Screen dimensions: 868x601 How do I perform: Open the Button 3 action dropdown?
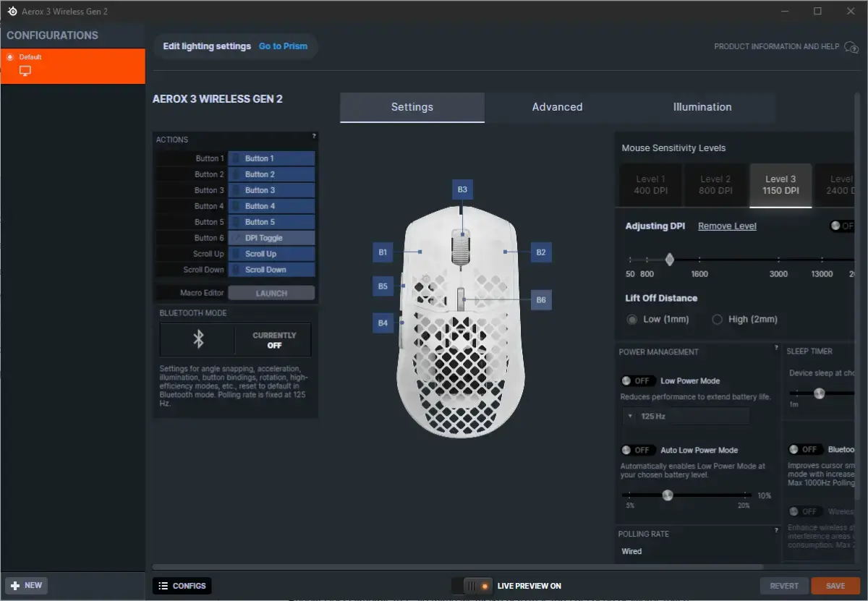[271, 190]
